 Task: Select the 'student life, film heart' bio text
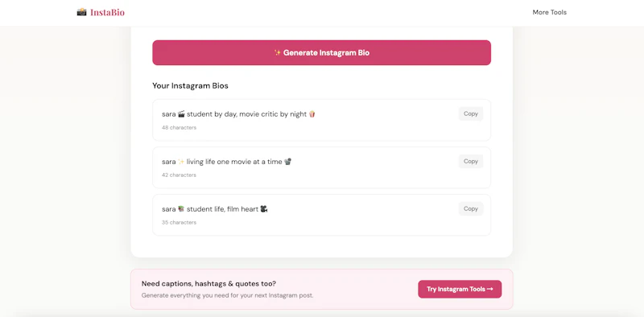(215, 209)
